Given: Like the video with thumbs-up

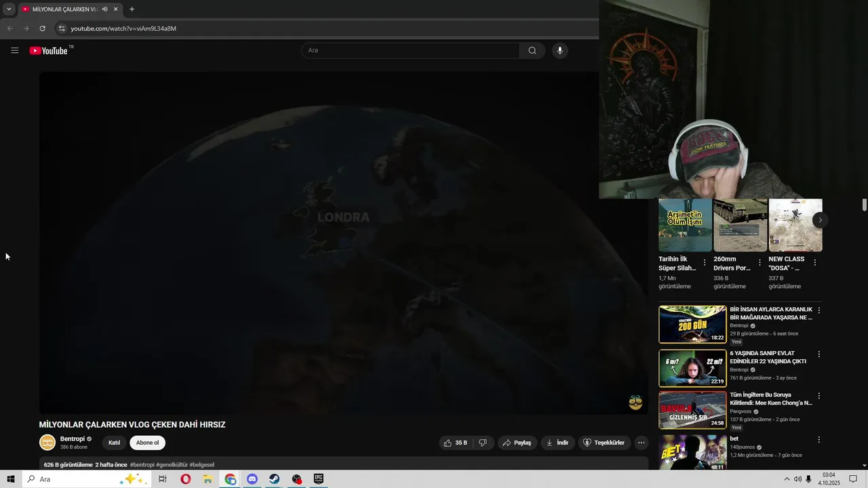Looking at the screenshot, I should pos(455,443).
